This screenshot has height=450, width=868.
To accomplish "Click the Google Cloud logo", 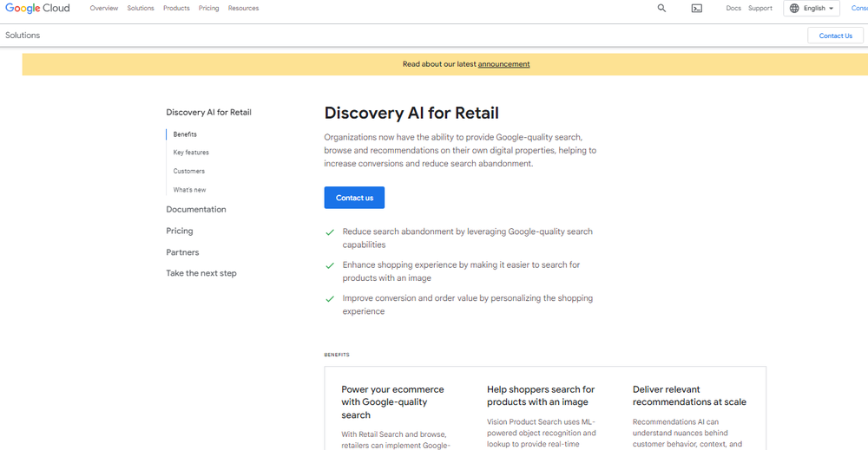I will click(37, 9).
